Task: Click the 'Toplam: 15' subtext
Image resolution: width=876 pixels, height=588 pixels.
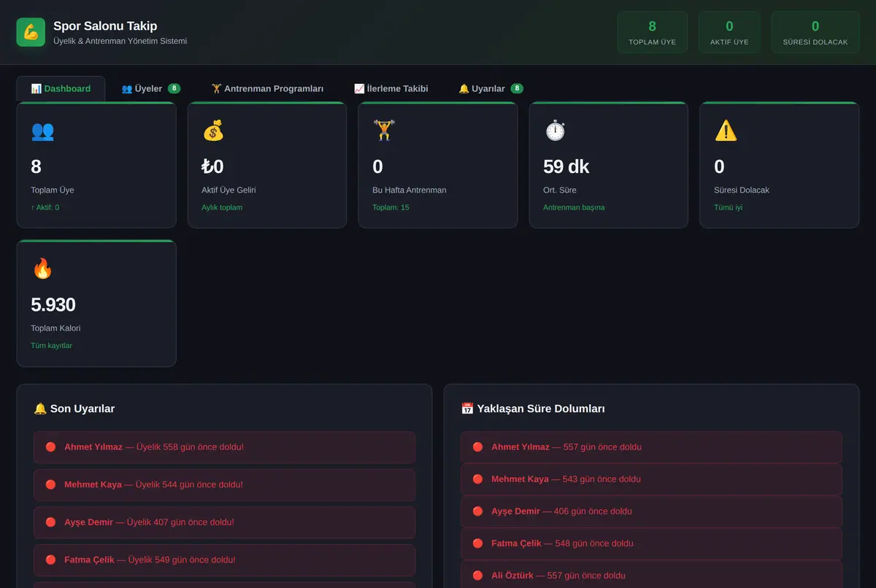Action: (x=391, y=207)
